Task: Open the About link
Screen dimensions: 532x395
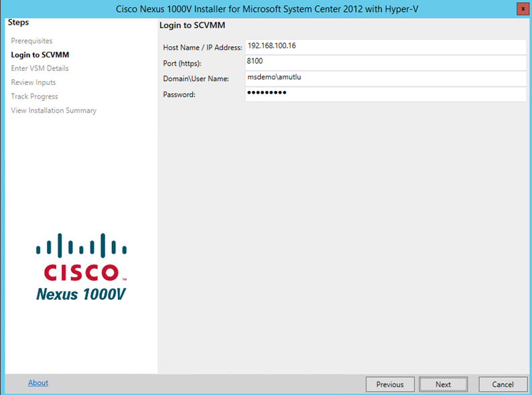Action: [38, 382]
